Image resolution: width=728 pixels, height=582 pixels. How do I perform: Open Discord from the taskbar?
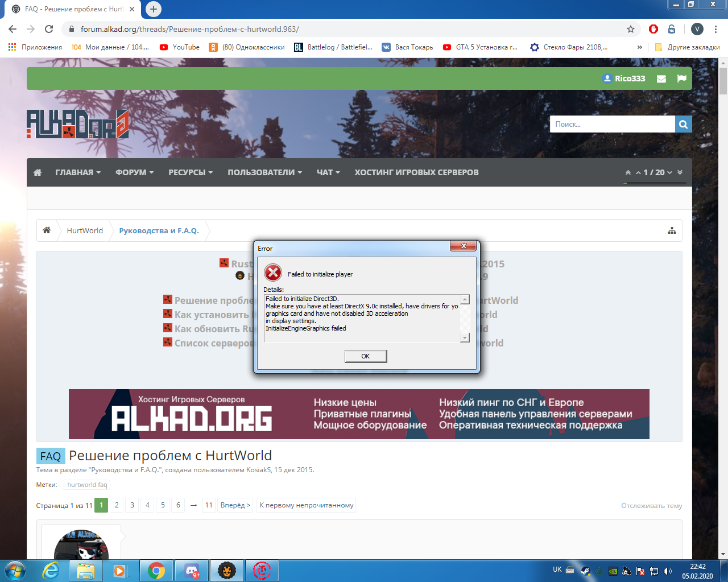coord(192,570)
